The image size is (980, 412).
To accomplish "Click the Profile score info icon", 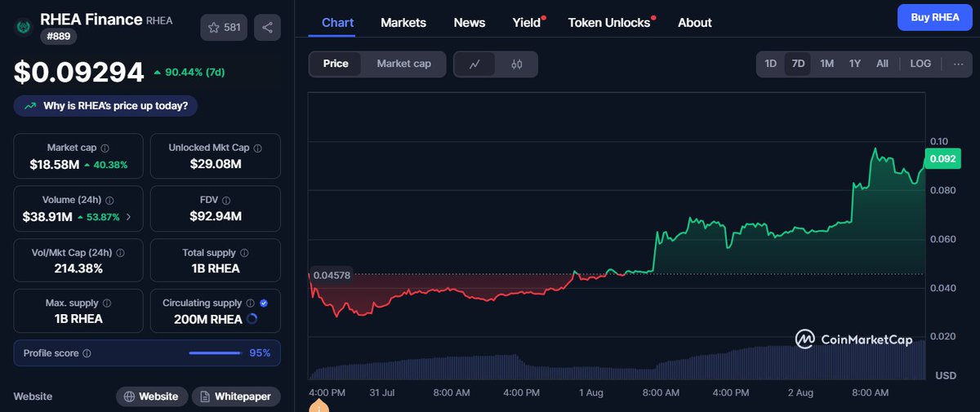I will [87, 353].
